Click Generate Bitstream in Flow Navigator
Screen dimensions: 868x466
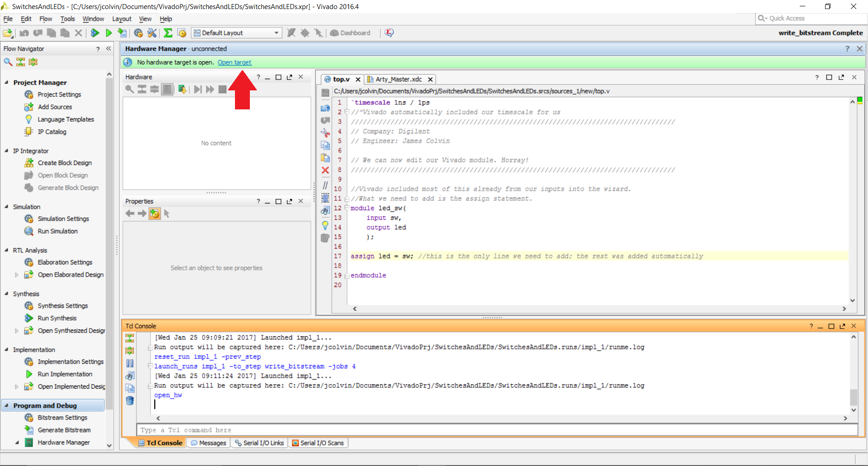(64, 430)
